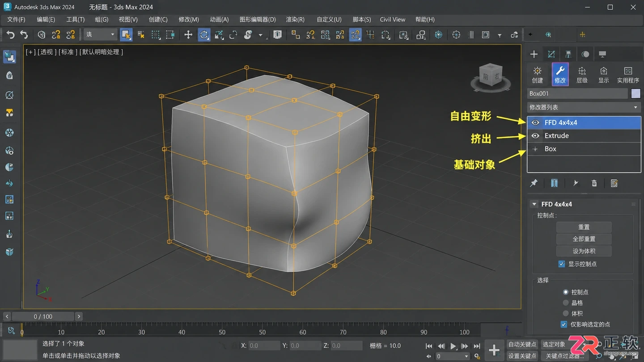Activate the Select and Rotate tool
The width and height of the screenshot is (644, 362).
tap(204, 35)
